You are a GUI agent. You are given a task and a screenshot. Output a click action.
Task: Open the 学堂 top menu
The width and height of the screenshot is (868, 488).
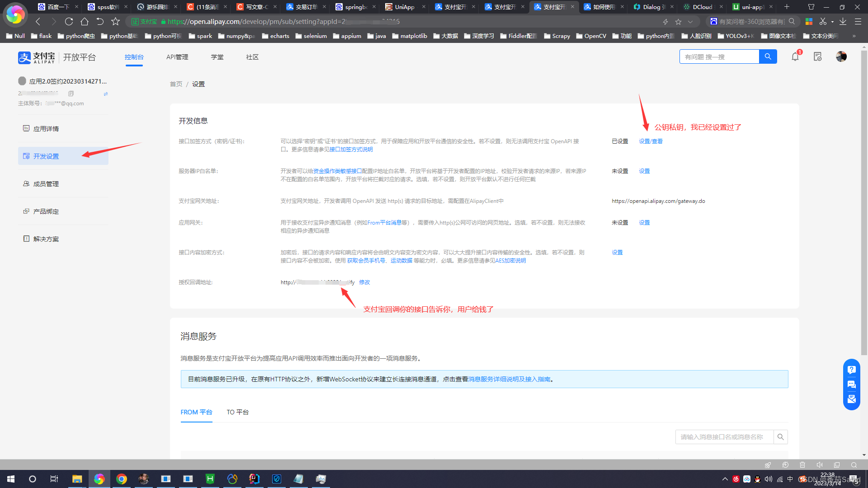(x=217, y=57)
